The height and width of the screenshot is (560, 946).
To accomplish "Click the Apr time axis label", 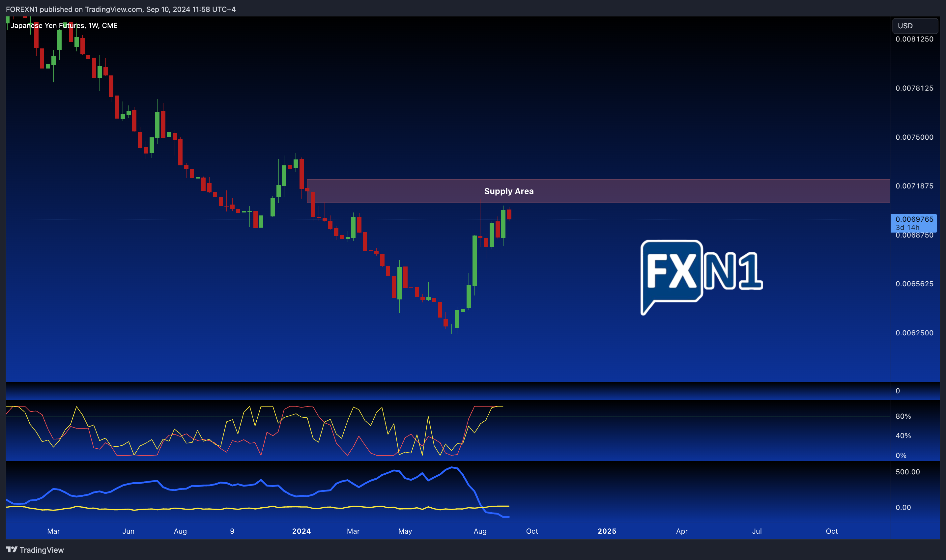I will 681,531.
